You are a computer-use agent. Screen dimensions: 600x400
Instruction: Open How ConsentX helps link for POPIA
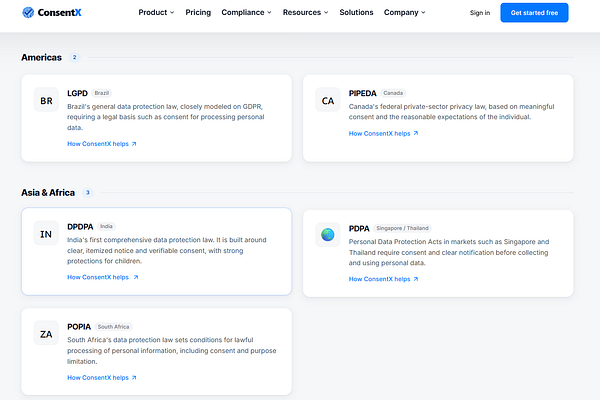(102, 378)
